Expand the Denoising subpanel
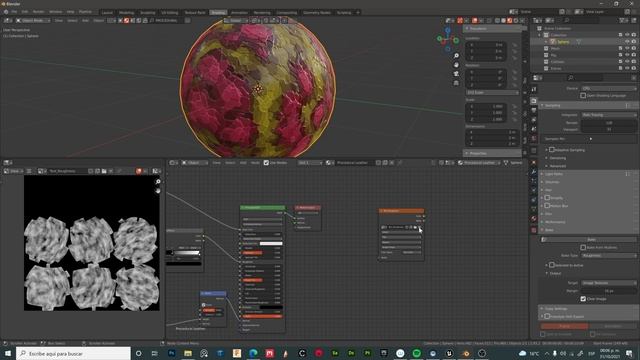This screenshot has height=360, width=640. [557, 158]
